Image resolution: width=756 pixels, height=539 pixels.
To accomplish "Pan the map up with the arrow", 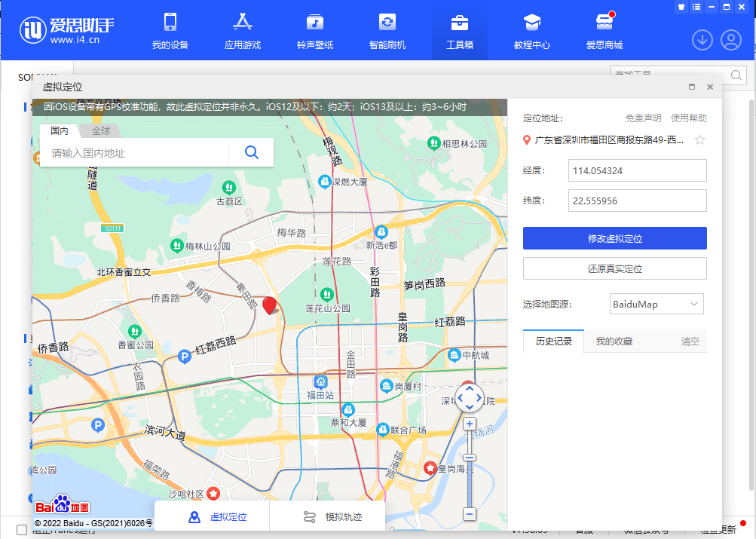I will point(469,388).
